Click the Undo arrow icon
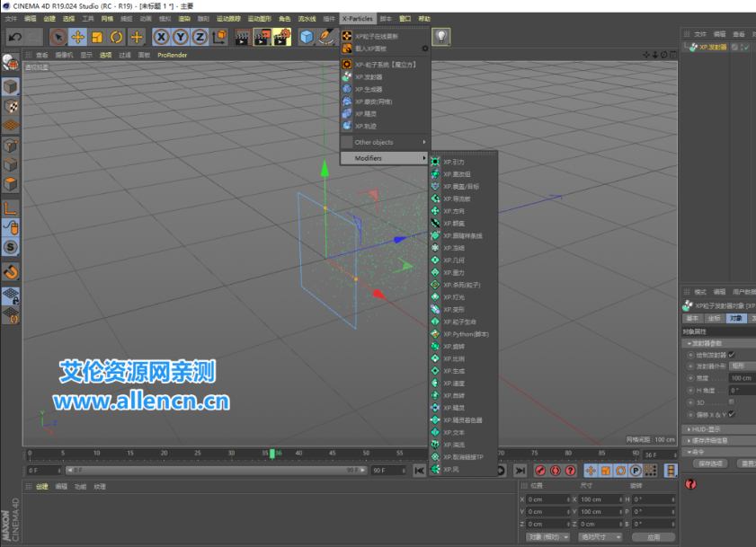 (x=15, y=37)
